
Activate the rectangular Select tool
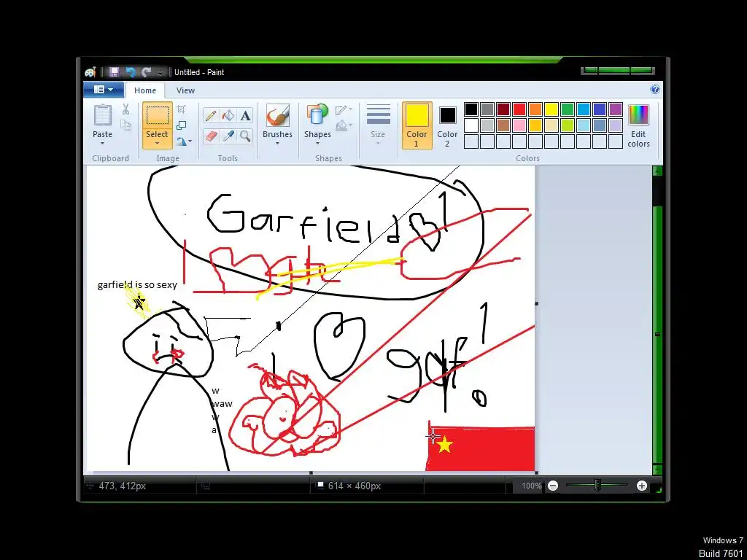pyautogui.click(x=158, y=116)
